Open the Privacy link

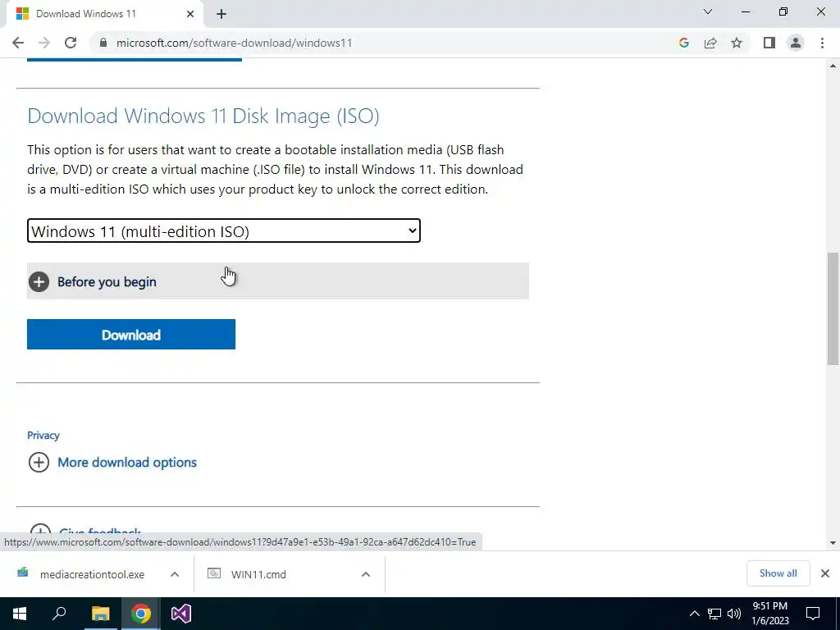coord(43,435)
